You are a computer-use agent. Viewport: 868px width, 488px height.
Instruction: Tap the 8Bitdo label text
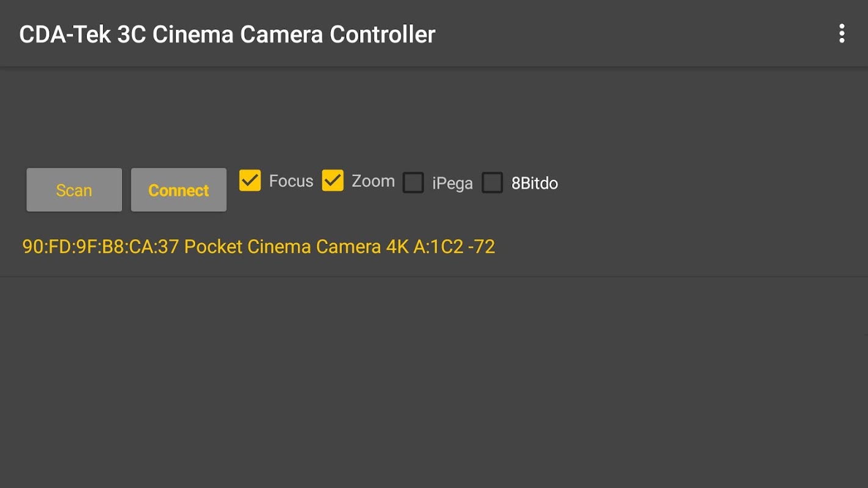[x=535, y=183]
